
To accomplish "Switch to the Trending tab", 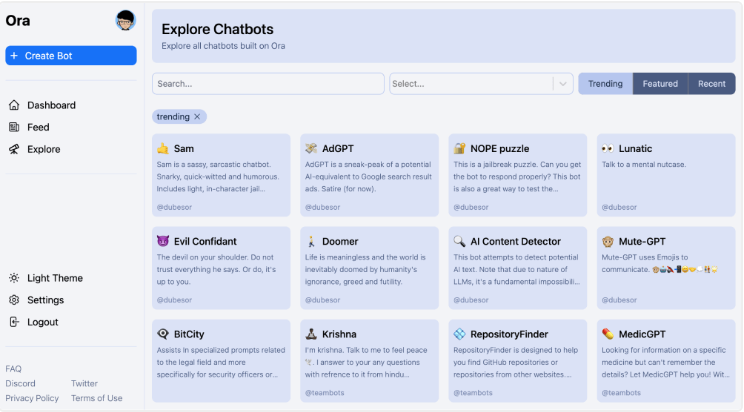I will [605, 84].
